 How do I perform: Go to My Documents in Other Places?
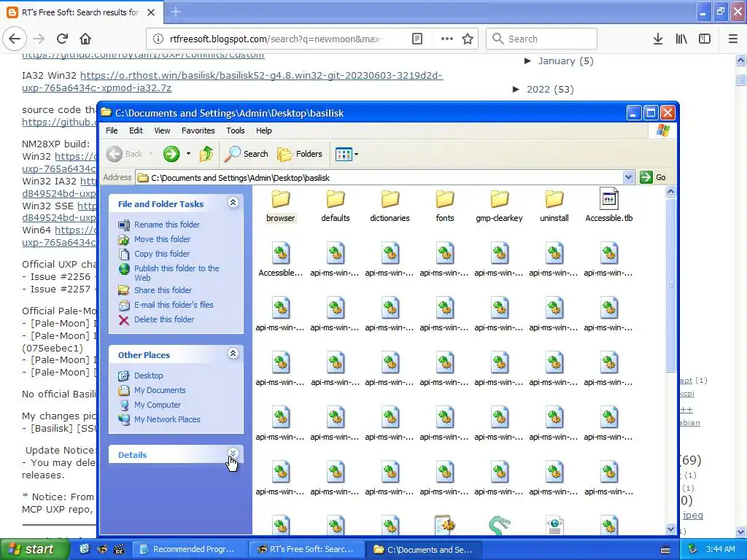[160, 390]
